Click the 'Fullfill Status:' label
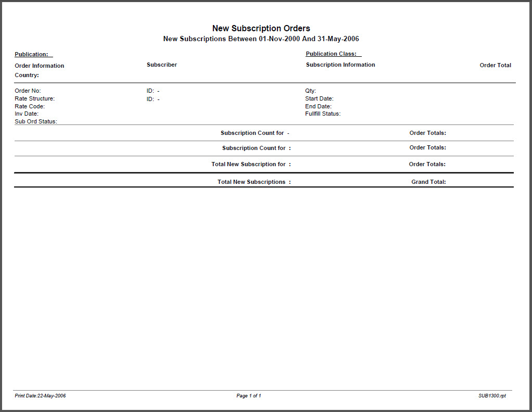The width and height of the screenshot is (532, 412). pyautogui.click(x=323, y=114)
